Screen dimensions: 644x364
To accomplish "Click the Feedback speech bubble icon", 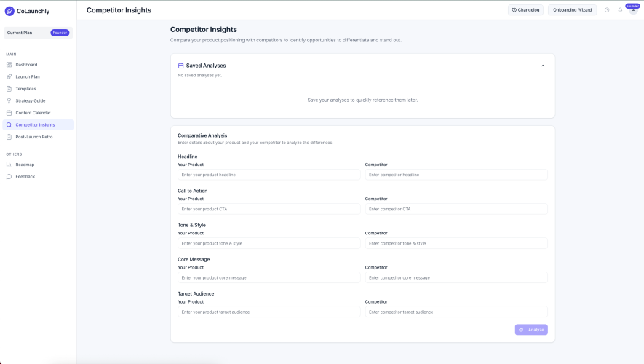I will [9, 176].
